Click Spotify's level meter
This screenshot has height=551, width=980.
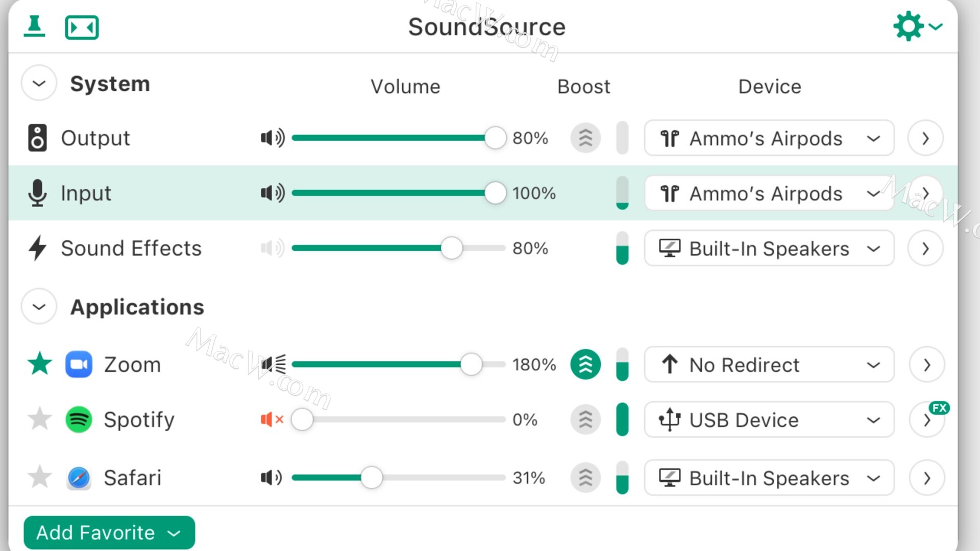622,419
